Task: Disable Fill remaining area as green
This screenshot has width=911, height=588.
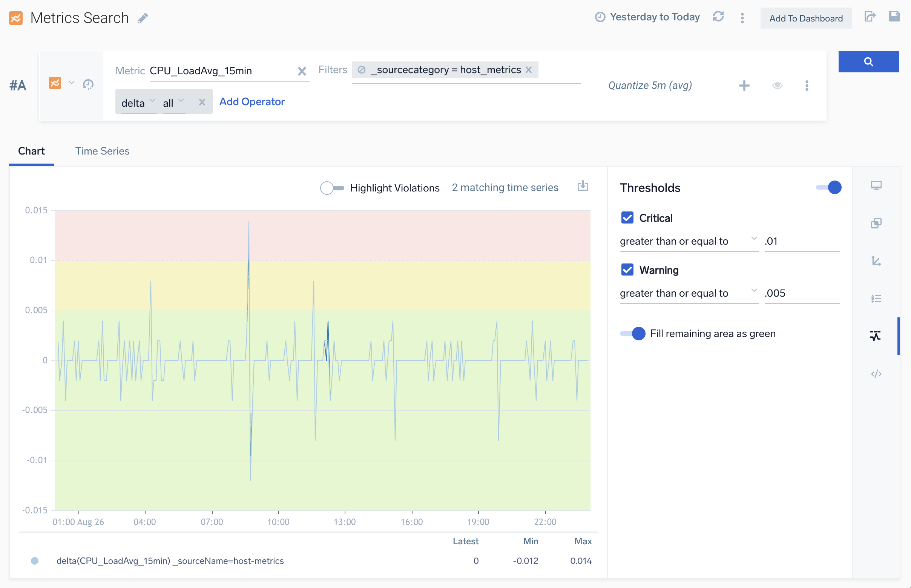Action: pos(633,333)
